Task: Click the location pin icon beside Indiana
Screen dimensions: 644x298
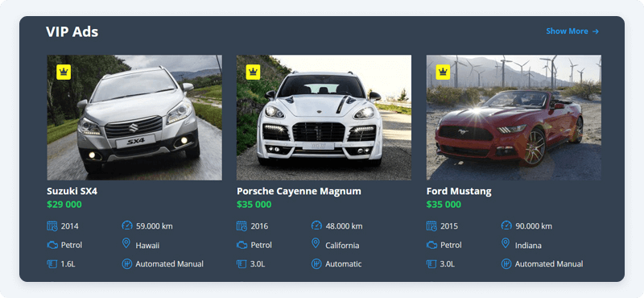Action: click(506, 244)
